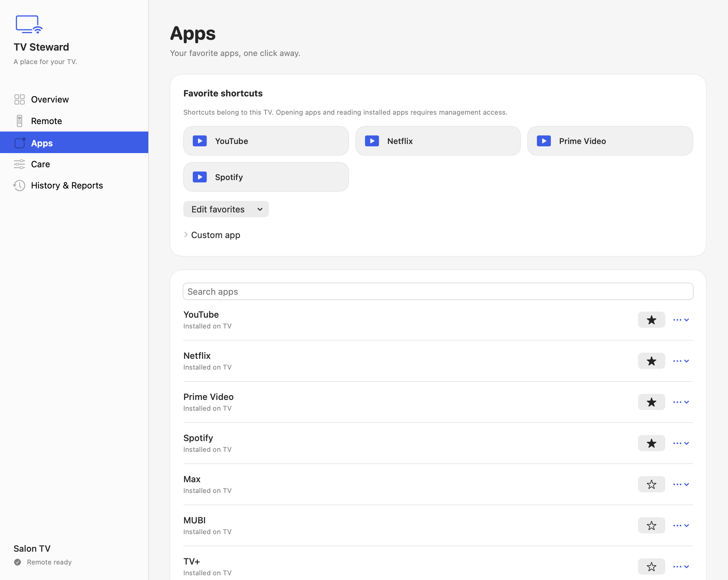Viewport: 728px width, 580px height.
Task: Unfavorite Netflix with its star
Action: point(651,361)
